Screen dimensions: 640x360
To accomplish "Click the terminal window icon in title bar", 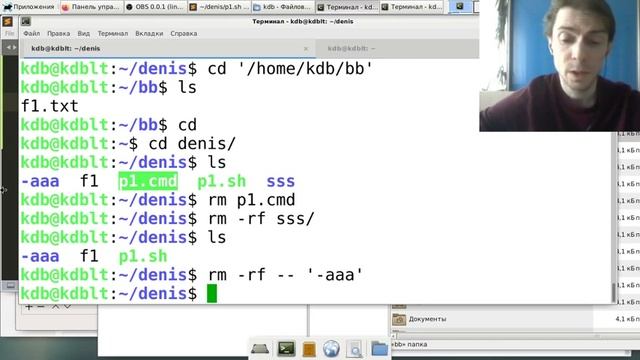I will (26, 21).
